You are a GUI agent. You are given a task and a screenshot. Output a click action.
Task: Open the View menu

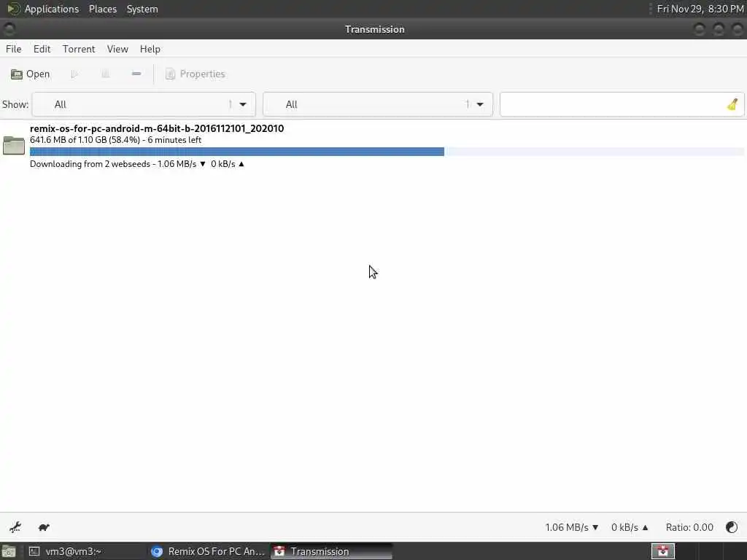coord(117,49)
